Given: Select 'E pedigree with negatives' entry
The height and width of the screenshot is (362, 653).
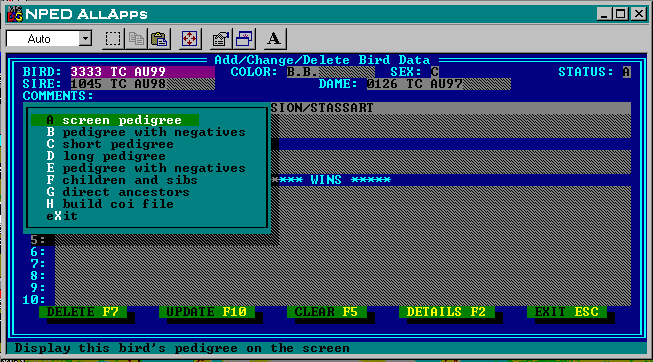Looking at the screenshot, I should [146, 168].
